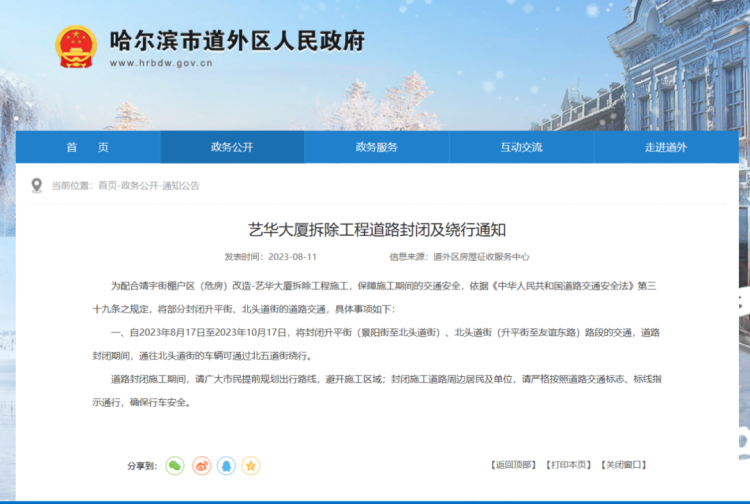Open 通知公告 breadcrumb link
The width and height of the screenshot is (750, 504).
click(181, 186)
